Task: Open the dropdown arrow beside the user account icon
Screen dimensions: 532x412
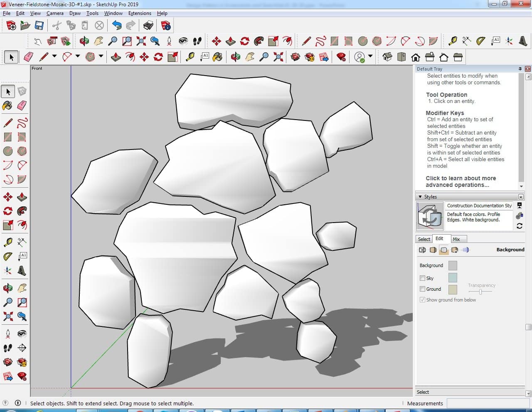Action: (370, 56)
